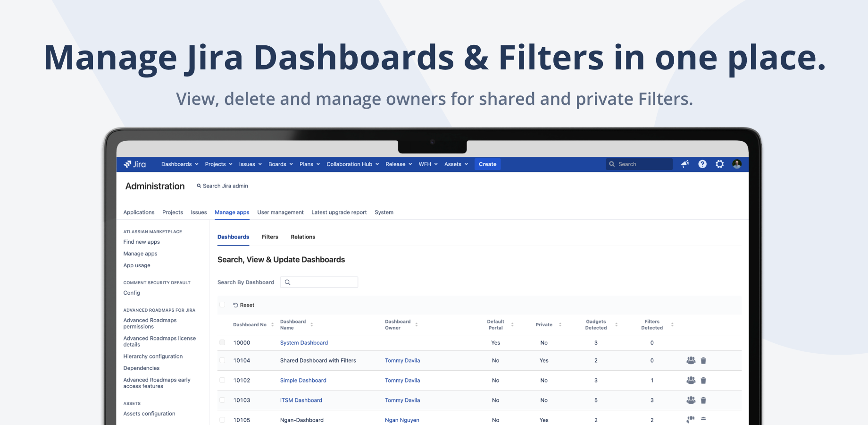The width and height of the screenshot is (868, 425).
Task: Select checkbox for dashboard 10104
Action: point(222,360)
